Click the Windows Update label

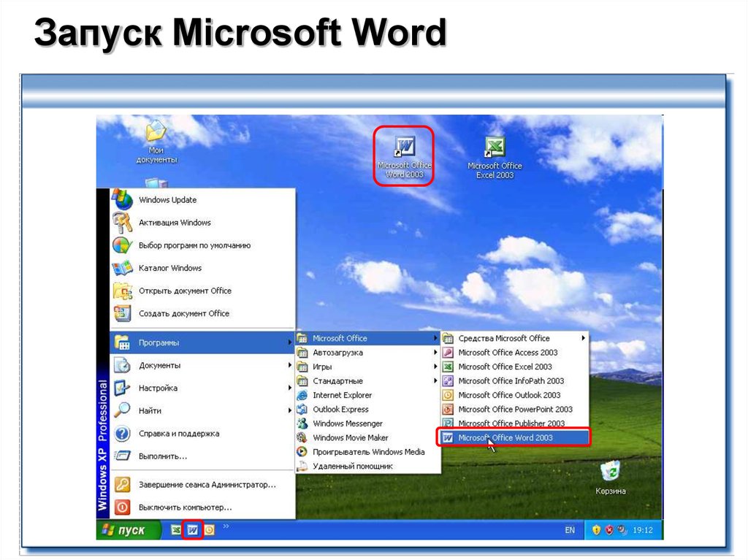coord(167,200)
